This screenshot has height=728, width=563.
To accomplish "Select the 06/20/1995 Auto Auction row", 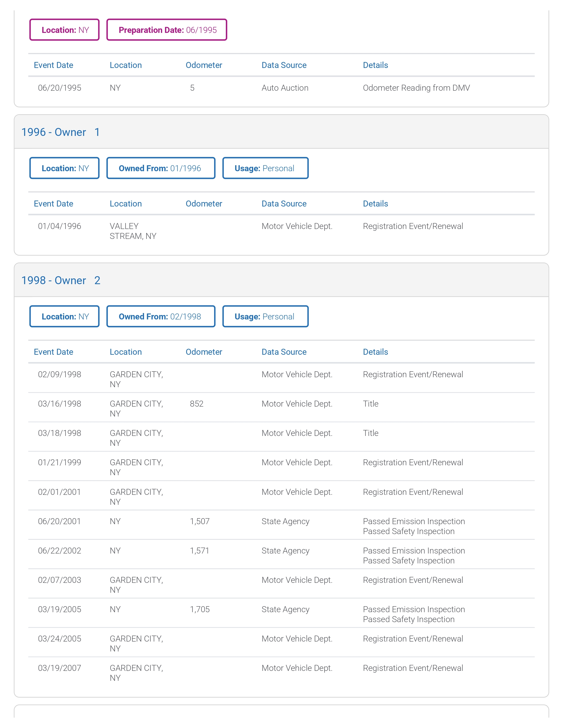I will (x=281, y=88).
